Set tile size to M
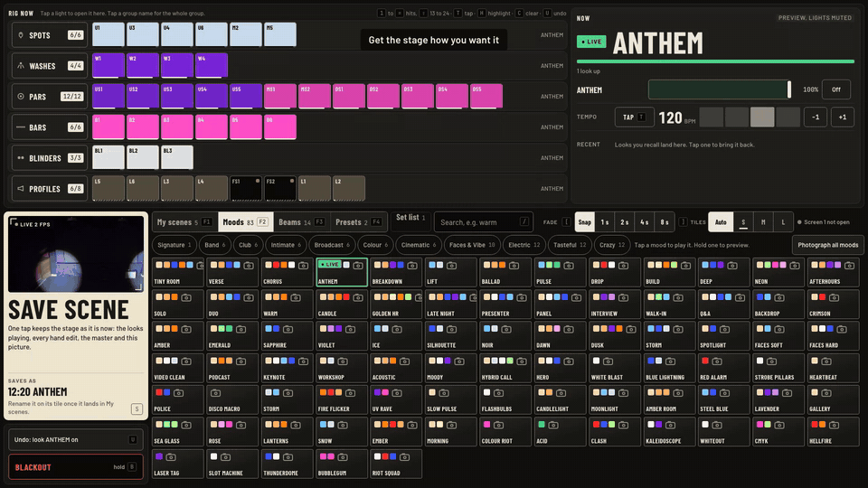This screenshot has width=868, height=488. tap(763, 222)
